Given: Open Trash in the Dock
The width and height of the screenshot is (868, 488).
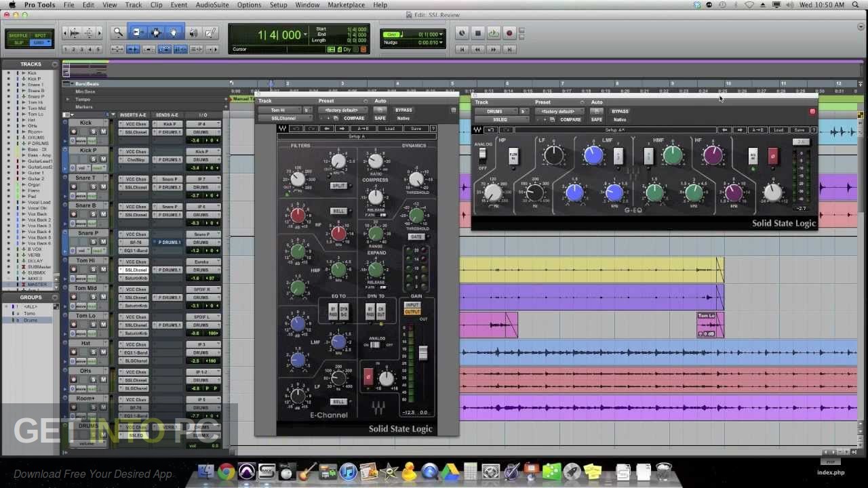Looking at the screenshot, I should tap(664, 471).
